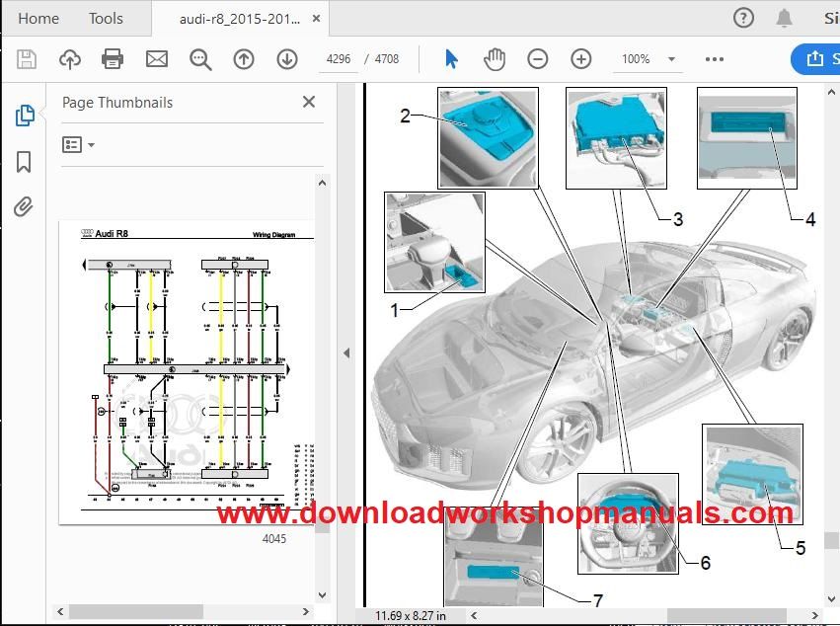Screen dimensions: 840x626
Task: Go to previous page arrow
Action: click(x=244, y=59)
